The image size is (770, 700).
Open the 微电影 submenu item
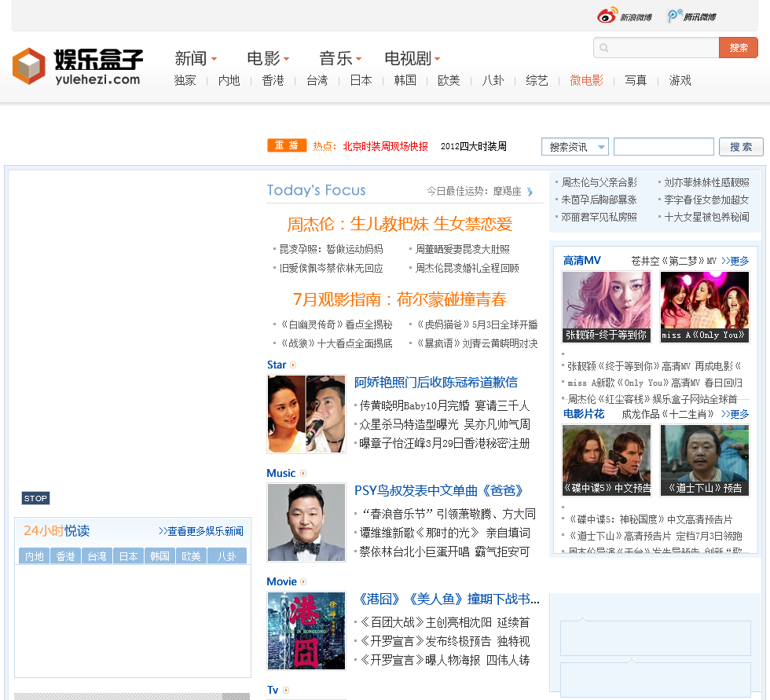click(x=586, y=80)
